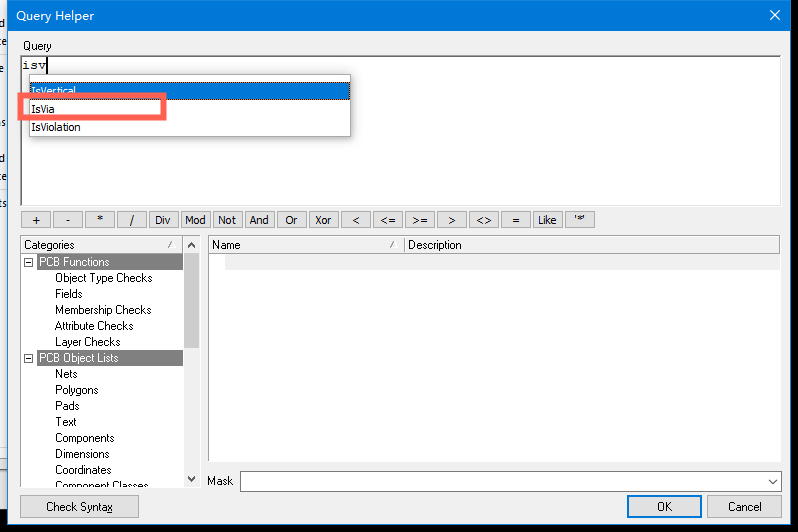Click the Name column header

pos(300,245)
